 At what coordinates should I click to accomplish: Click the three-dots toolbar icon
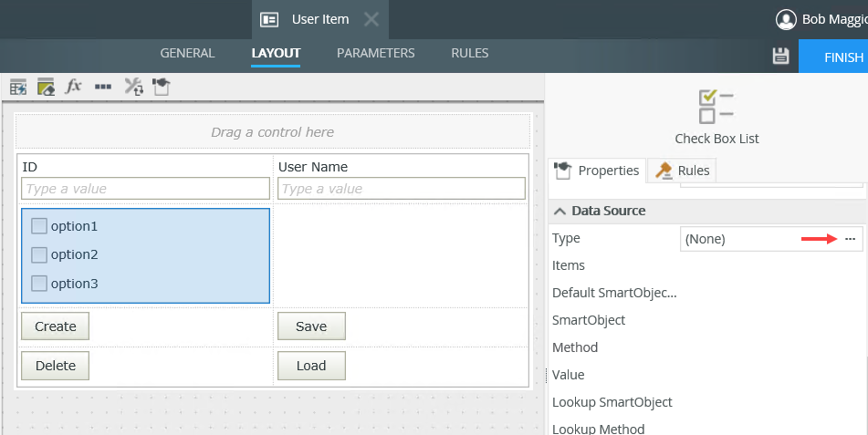103,87
